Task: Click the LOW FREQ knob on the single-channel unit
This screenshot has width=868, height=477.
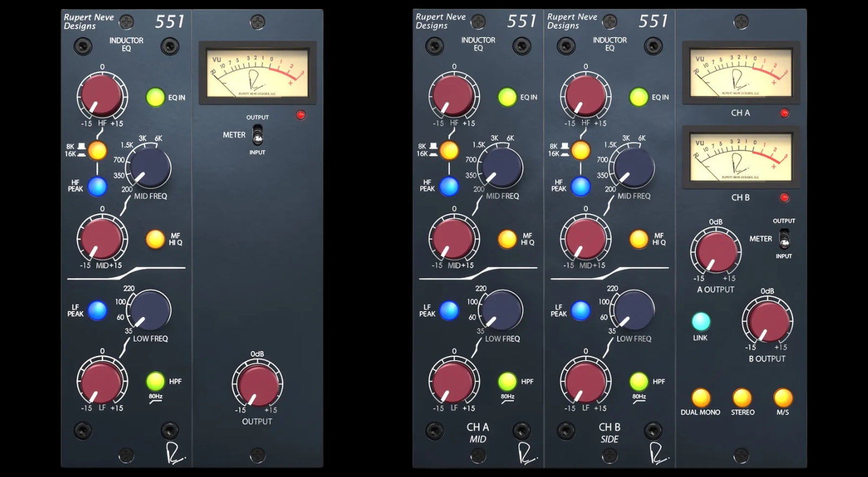Action: (150, 310)
